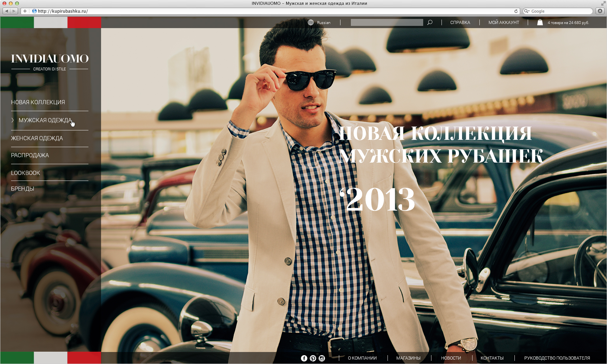This screenshot has width=607, height=364.
Task: Open the LOOKBOOK menu item
Action: point(26,173)
